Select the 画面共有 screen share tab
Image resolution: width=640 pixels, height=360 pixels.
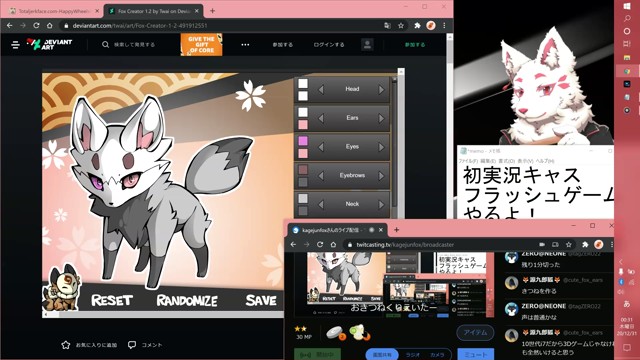coord(382,355)
